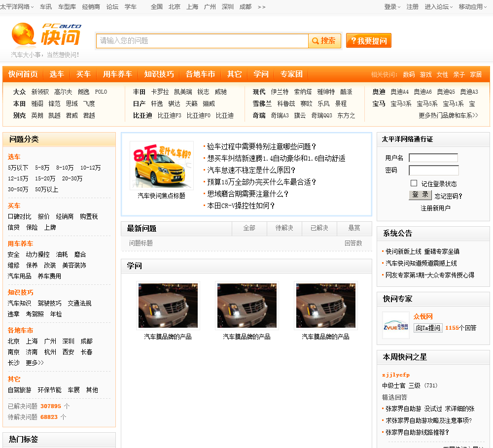Screen dimensions: 493x448
Task: Expand the 进入论坛 dropdown
Action: pos(438,6)
